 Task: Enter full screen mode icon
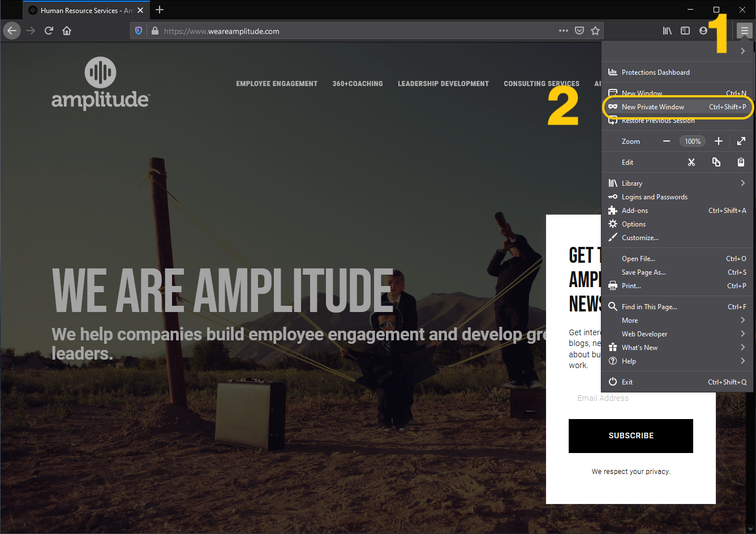click(741, 141)
